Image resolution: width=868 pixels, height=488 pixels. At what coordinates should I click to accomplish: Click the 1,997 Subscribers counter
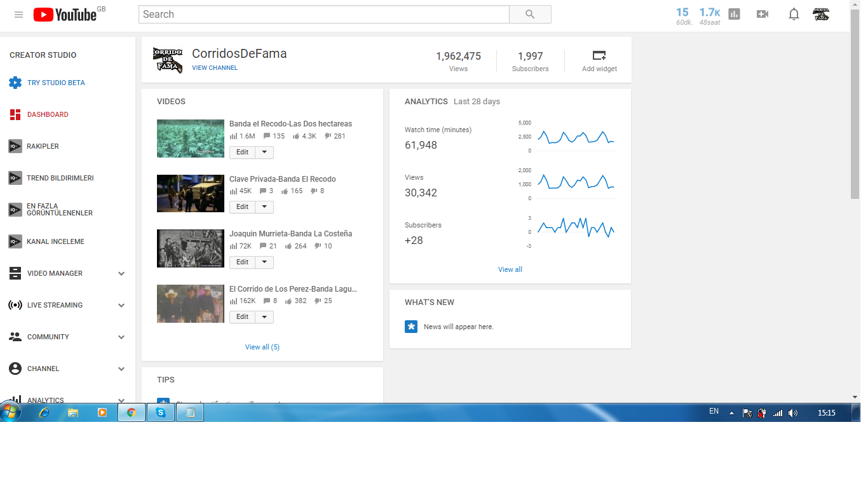tap(530, 61)
